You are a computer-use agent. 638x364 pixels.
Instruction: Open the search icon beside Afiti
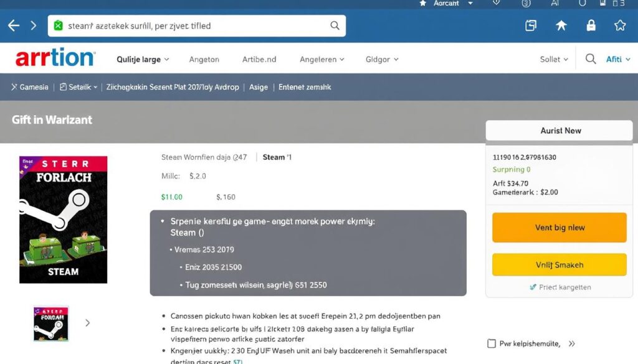pos(590,58)
